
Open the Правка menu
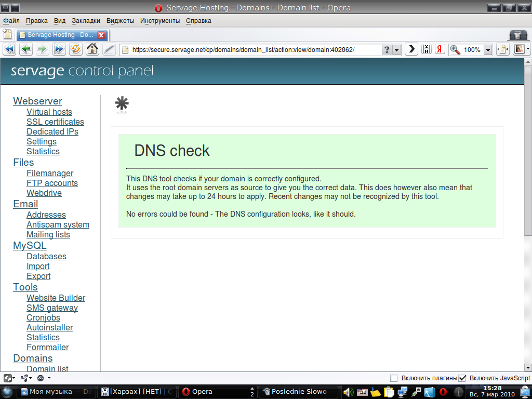pos(37,21)
